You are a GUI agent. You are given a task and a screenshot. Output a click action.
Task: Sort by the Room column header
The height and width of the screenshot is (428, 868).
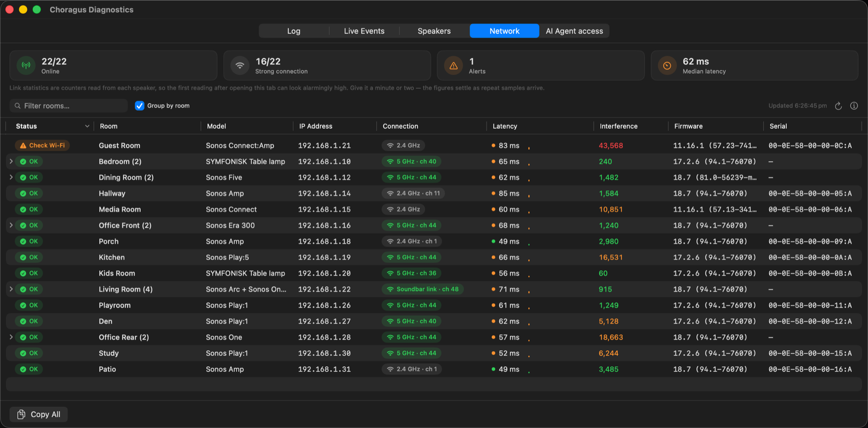point(108,126)
